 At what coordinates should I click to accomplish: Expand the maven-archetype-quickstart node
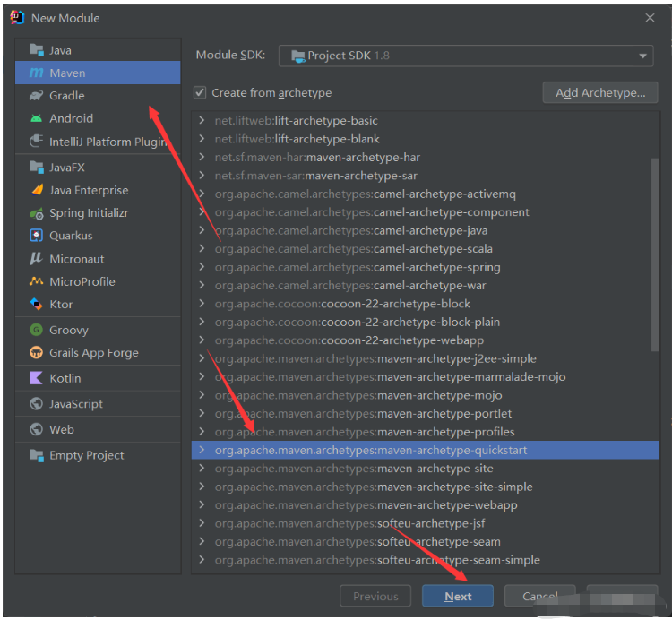(x=202, y=450)
